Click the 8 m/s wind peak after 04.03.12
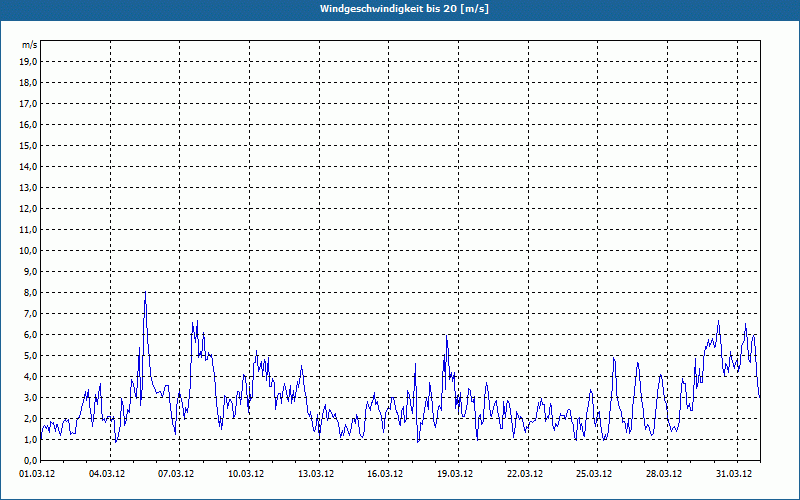Viewport: 800px width, 500px height. pyautogui.click(x=145, y=292)
